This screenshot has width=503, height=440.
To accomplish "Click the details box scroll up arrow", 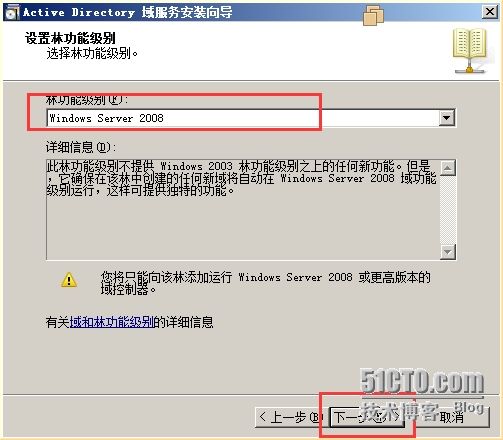I will [x=448, y=168].
